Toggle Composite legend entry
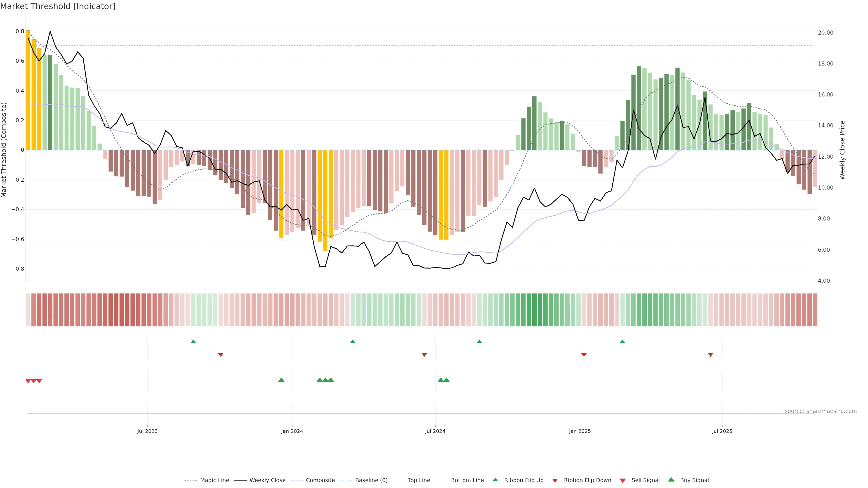The width and height of the screenshot is (868, 488). (320, 480)
